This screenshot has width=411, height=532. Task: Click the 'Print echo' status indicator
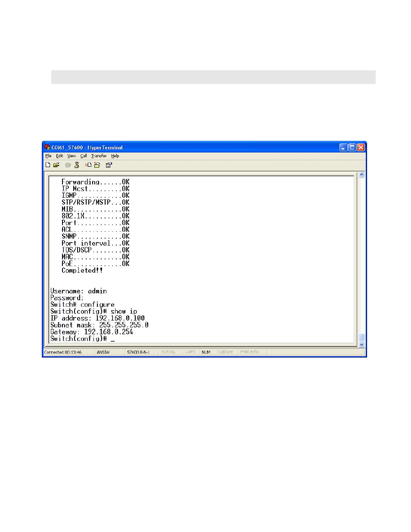tap(250, 352)
